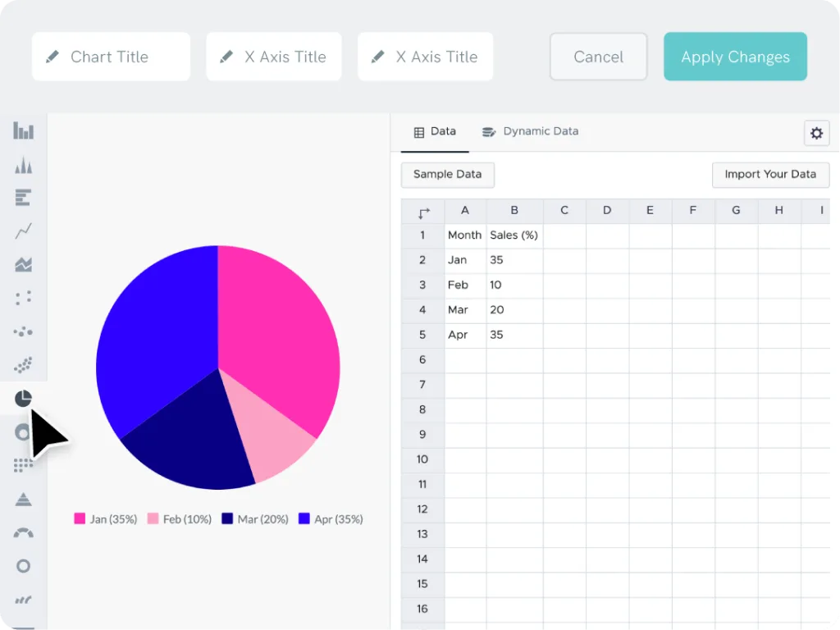
Task: Select the gauge chart icon
Action: 23,532
